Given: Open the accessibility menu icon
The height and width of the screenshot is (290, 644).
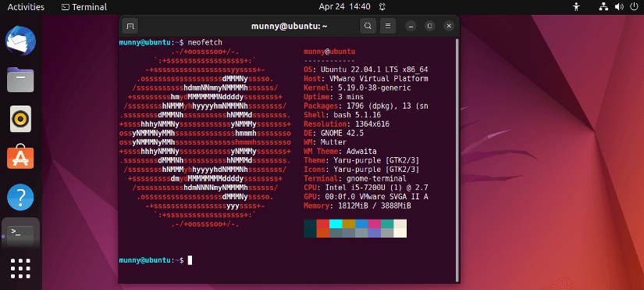Looking at the screenshot, I should 577,6.
